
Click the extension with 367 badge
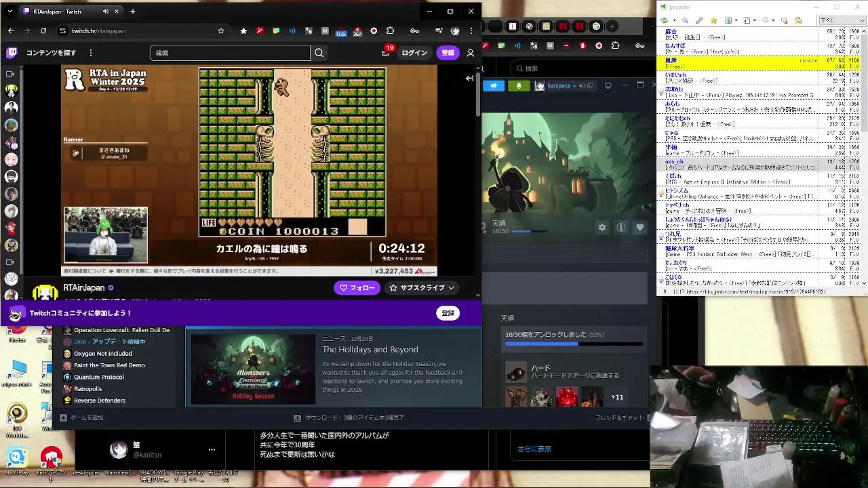tap(357, 31)
